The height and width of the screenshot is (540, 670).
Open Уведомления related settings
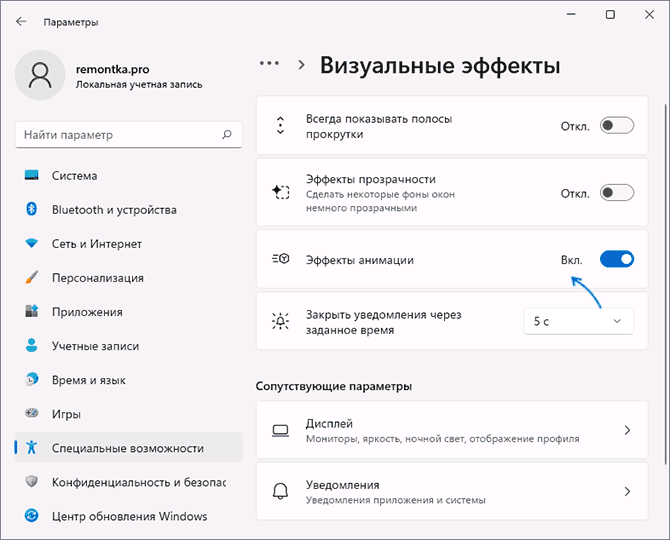[x=452, y=491]
